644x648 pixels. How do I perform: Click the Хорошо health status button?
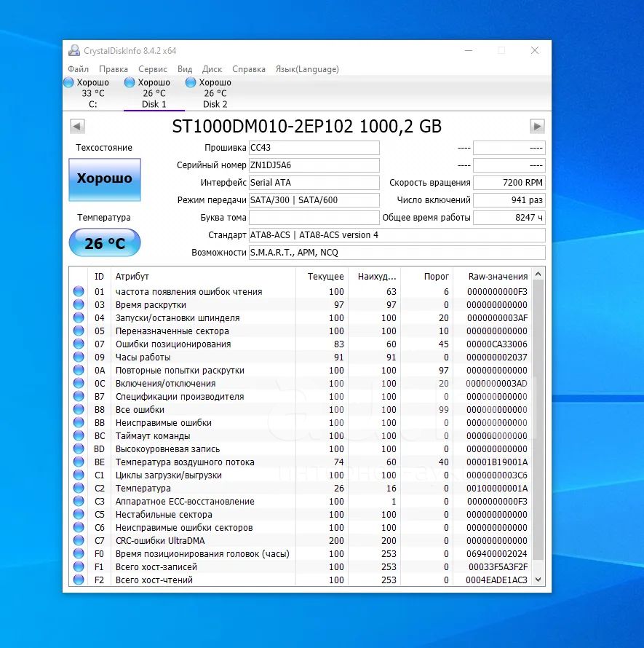[x=105, y=179]
